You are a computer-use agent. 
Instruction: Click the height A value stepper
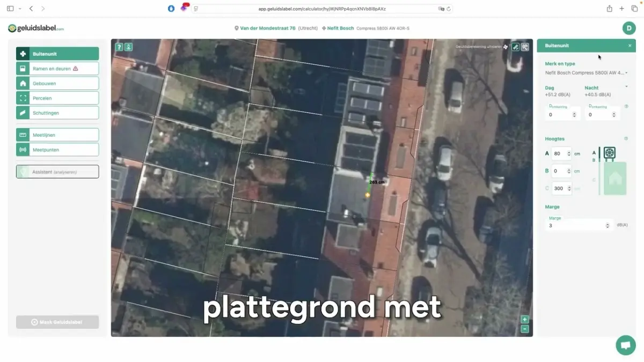(569, 154)
